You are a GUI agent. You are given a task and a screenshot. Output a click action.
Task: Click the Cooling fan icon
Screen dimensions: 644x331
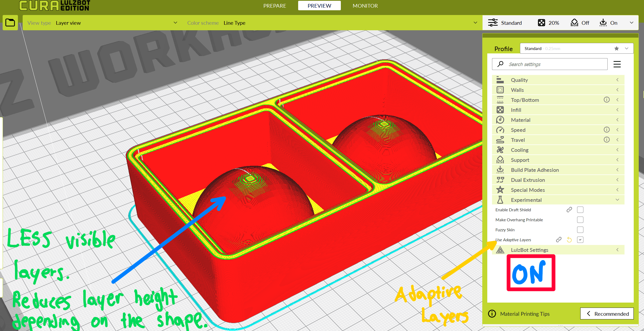click(x=500, y=150)
